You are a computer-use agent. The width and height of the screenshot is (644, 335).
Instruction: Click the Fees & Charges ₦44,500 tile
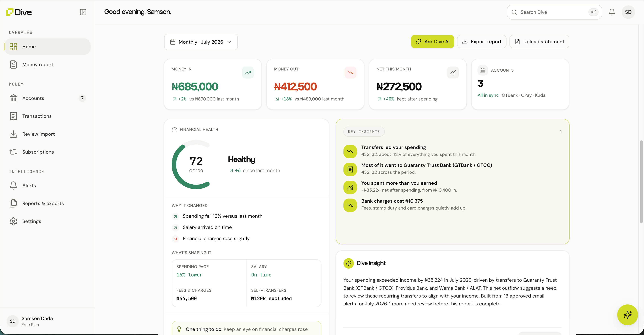(x=209, y=295)
